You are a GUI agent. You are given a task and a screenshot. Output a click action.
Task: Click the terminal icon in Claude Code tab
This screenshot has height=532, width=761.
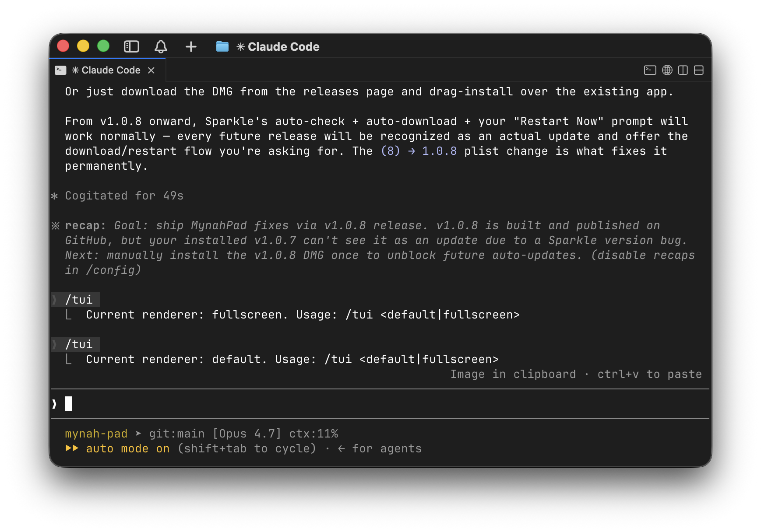[60, 70]
